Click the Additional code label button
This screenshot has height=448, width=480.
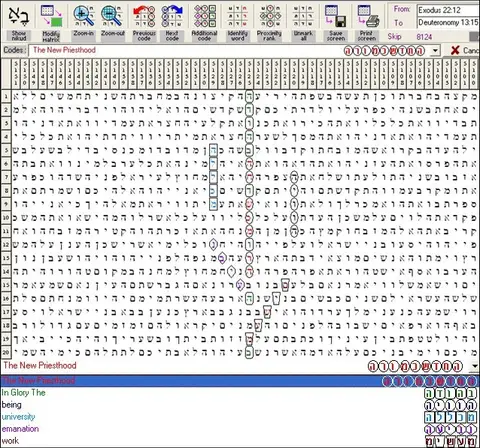point(204,36)
